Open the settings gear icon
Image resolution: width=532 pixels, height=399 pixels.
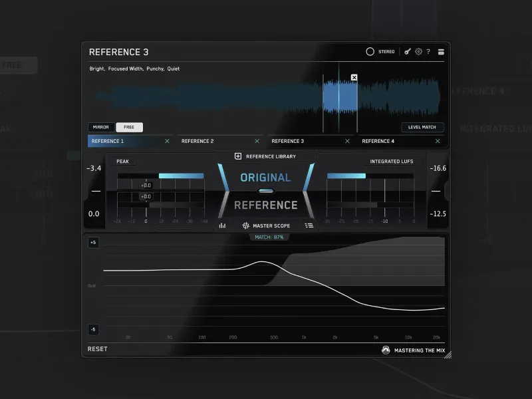coord(418,52)
